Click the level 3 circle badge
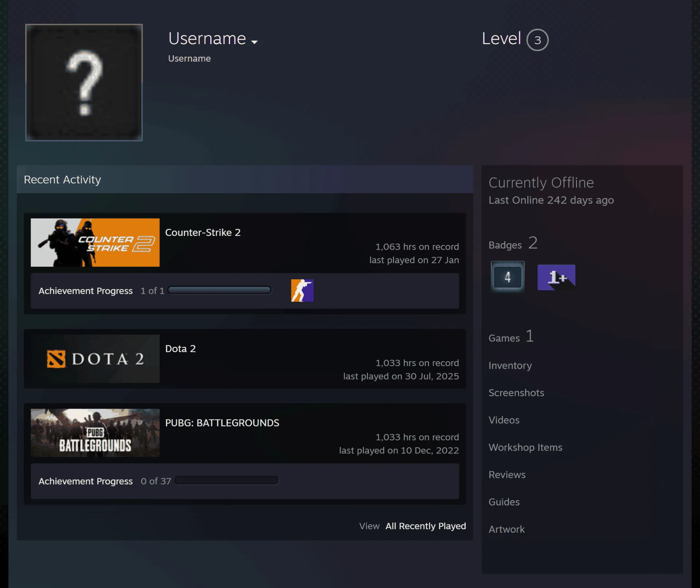 click(x=537, y=40)
